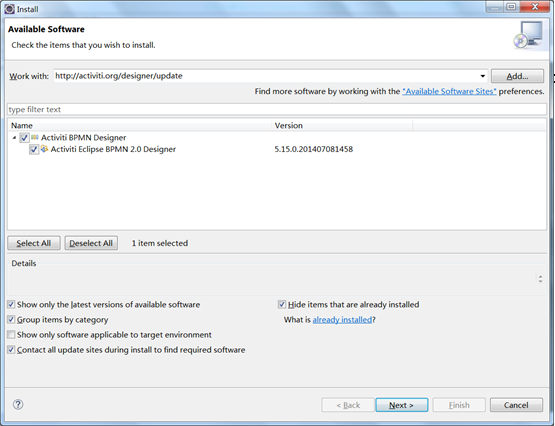Uncheck the Activiti BPMN Designer category checkbox
Image resolution: width=555 pixels, height=426 pixels.
click(24, 138)
